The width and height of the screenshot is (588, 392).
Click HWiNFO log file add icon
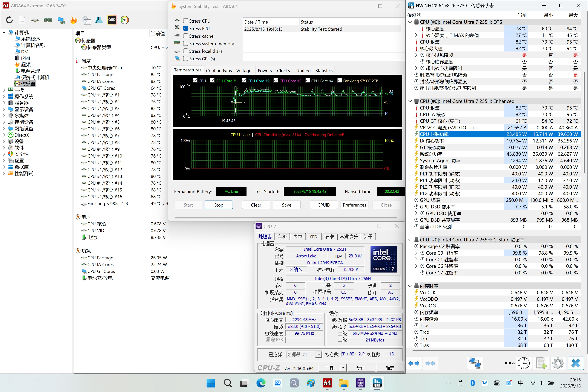click(541, 363)
